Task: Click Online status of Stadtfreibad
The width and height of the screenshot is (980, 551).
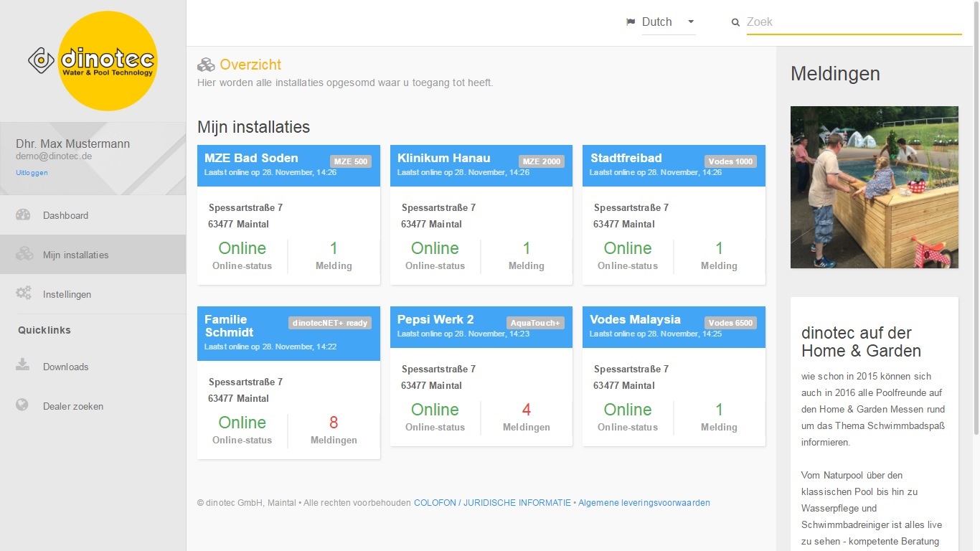Action: click(628, 255)
